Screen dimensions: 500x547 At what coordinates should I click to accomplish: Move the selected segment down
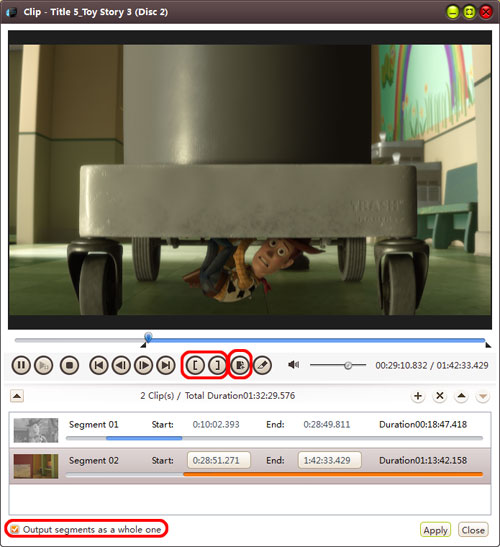483,396
